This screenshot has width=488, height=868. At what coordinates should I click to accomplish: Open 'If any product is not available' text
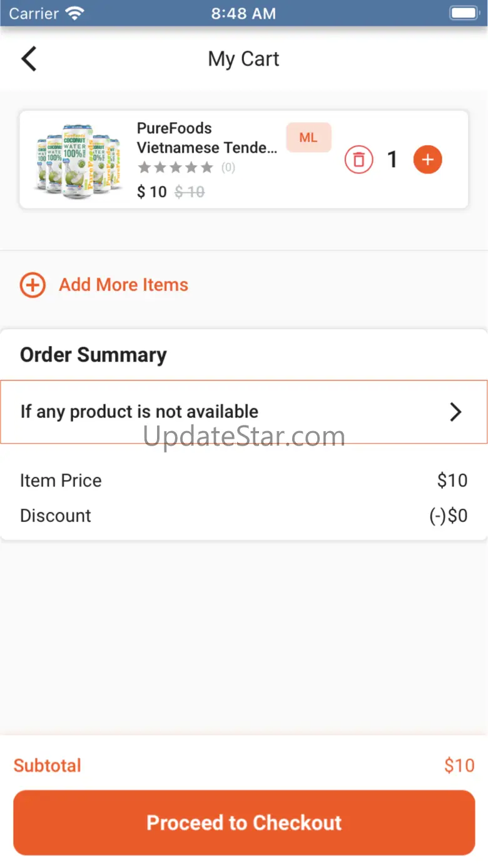[139, 412]
